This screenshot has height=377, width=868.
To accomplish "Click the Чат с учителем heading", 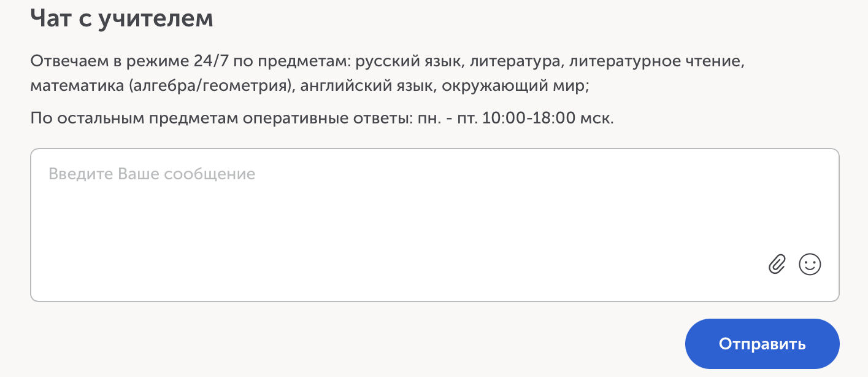I will pos(122,18).
